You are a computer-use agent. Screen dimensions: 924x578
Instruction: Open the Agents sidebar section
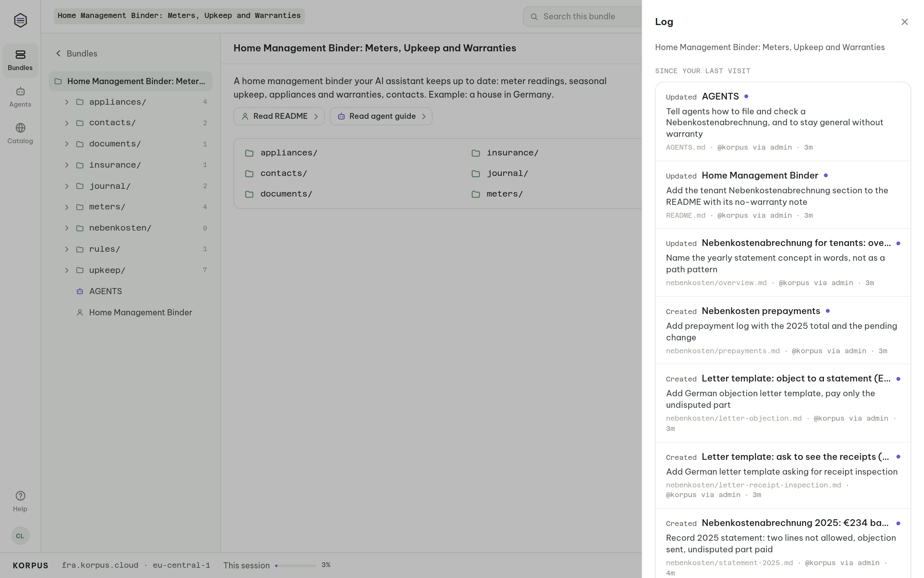coord(20,97)
